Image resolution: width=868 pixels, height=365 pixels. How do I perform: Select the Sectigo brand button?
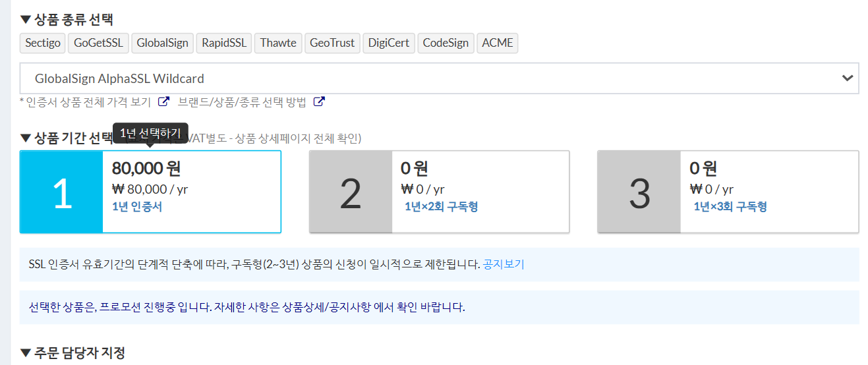point(43,43)
